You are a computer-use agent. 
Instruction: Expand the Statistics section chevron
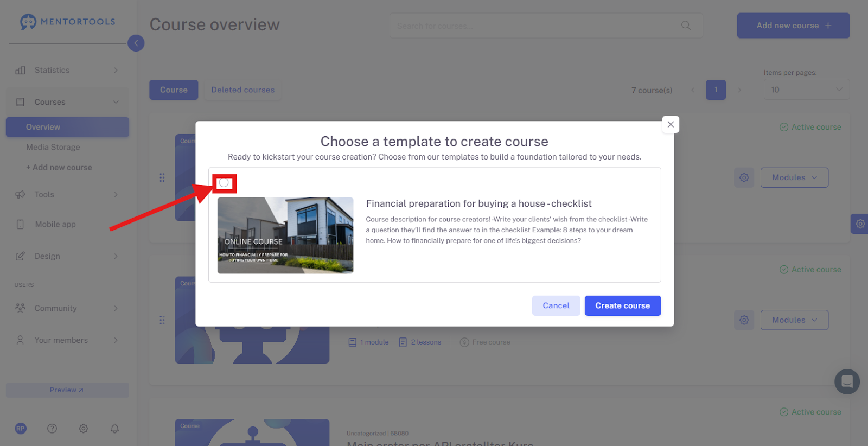click(x=116, y=70)
